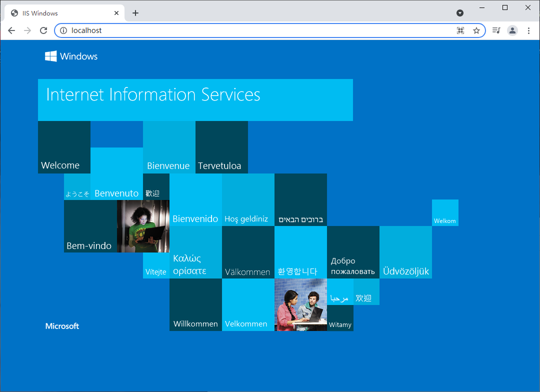Image resolution: width=540 pixels, height=392 pixels.
Task: Reload the localhost page
Action: click(43, 30)
